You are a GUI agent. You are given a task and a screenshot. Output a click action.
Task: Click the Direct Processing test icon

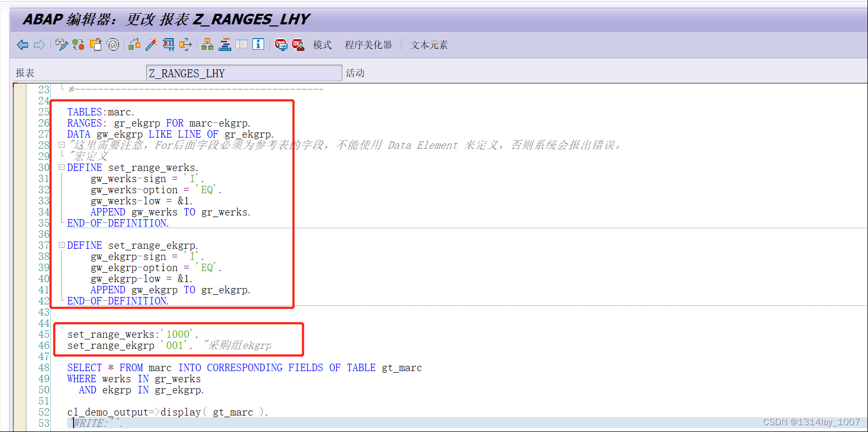click(168, 45)
